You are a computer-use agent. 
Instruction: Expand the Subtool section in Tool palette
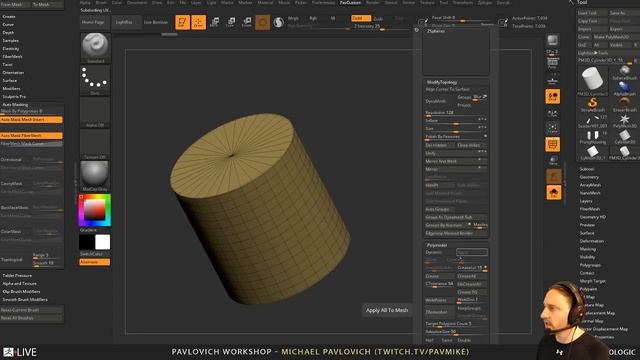[x=587, y=169]
